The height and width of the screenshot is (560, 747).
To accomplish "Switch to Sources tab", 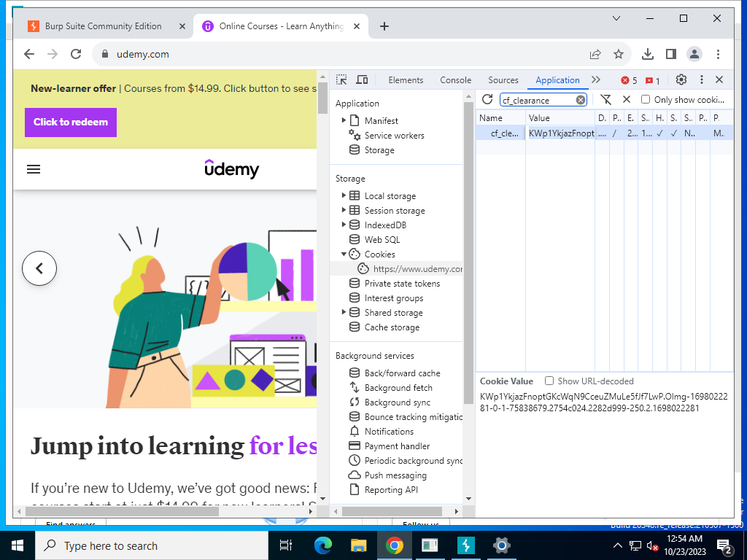I will [x=503, y=80].
